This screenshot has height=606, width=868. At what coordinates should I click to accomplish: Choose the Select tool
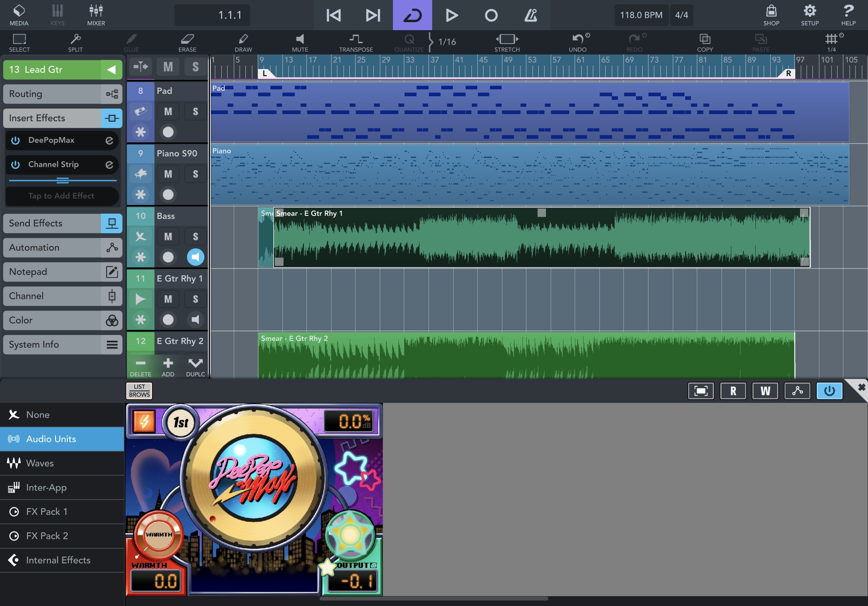tap(19, 43)
